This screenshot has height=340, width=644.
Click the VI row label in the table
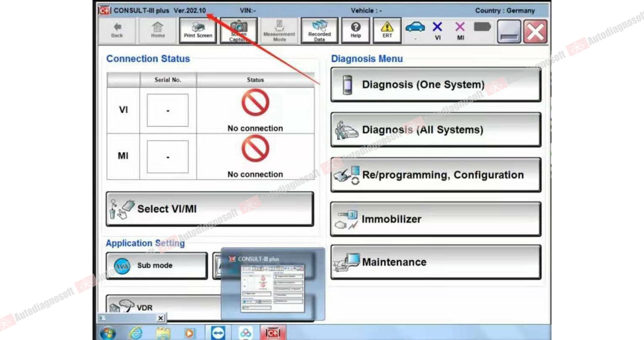pyautogui.click(x=123, y=110)
